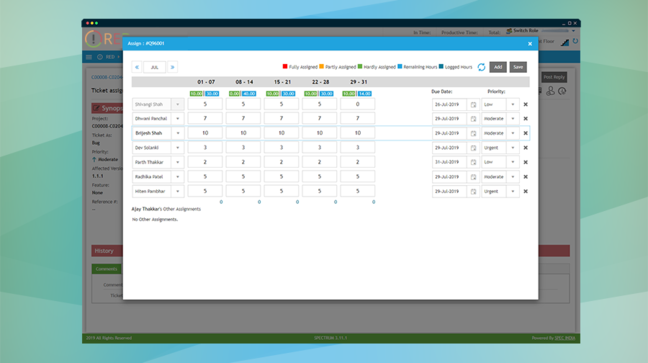Open priority dropdown for Radhika Patel row
The width and height of the screenshot is (648, 363).
coord(513,177)
